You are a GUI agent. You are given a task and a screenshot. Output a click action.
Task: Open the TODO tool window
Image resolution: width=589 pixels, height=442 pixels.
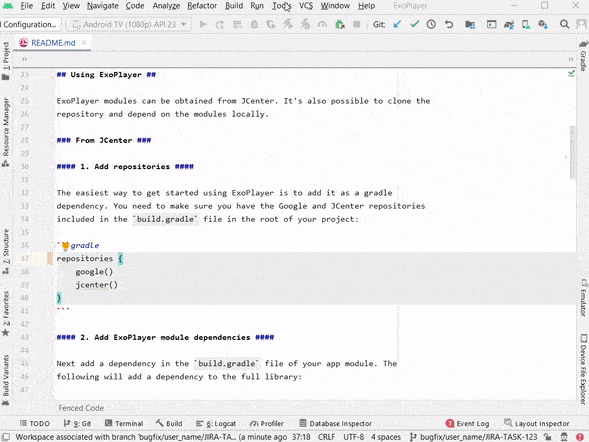coord(35,424)
